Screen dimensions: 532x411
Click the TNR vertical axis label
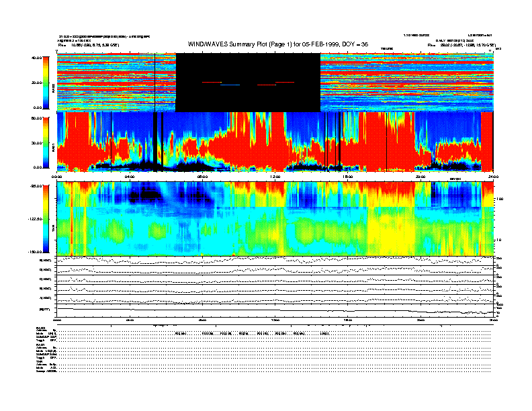click(54, 230)
